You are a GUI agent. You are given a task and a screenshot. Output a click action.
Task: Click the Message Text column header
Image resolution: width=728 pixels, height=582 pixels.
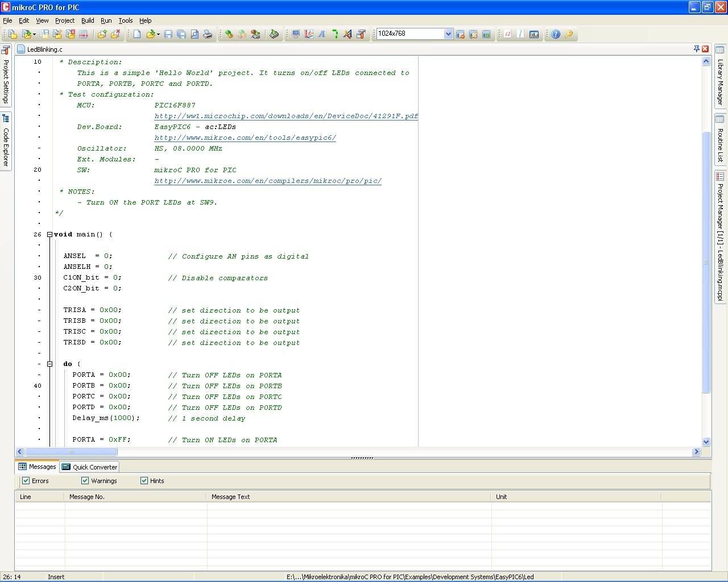tap(349, 497)
